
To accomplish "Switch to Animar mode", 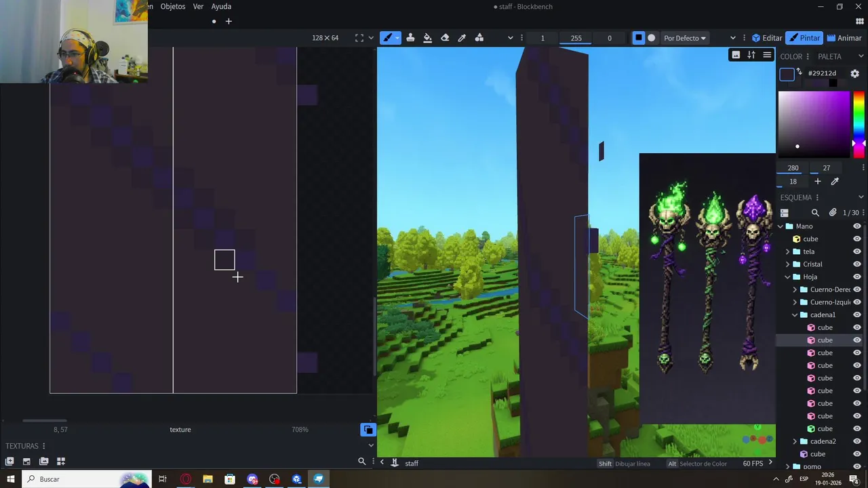I will 844,38.
